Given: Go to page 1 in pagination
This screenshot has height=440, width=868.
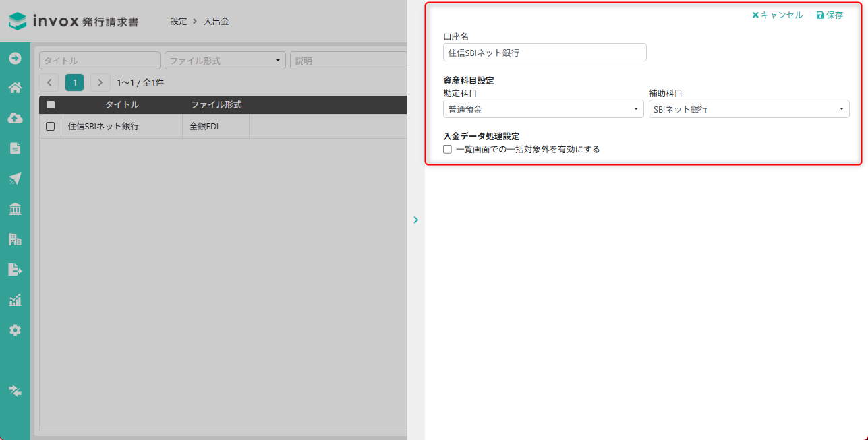Looking at the screenshot, I should click(x=74, y=83).
